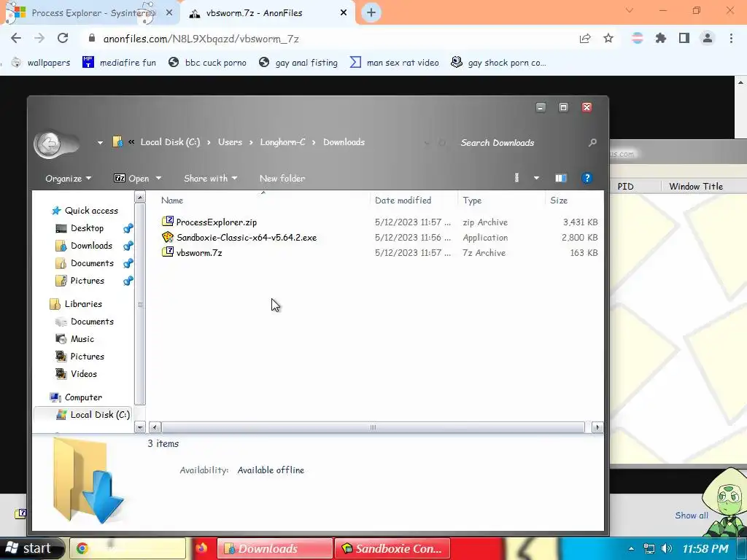Open Quick access in navigation pane
The image size is (747, 560).
[85, 211]
